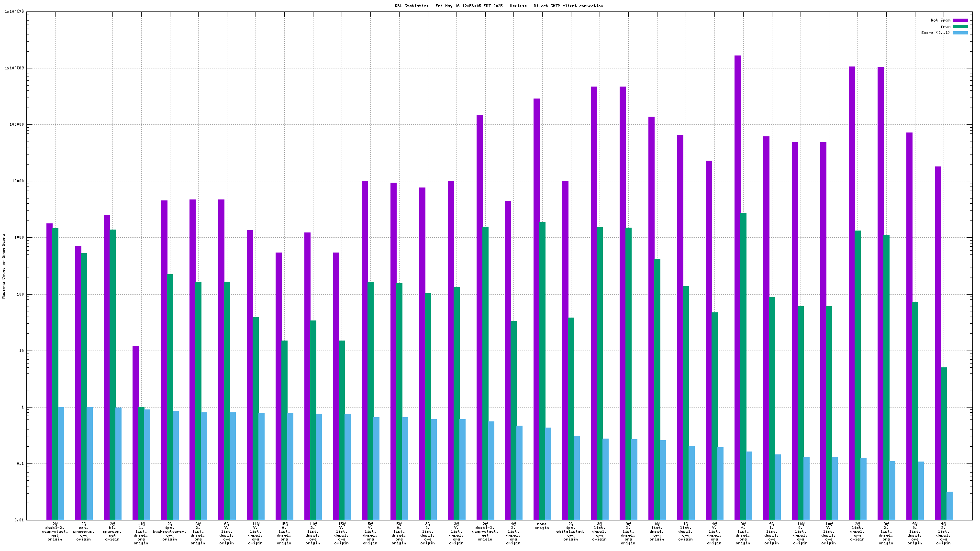Click the purple Not Spam legend swatch
Viewport: 980px width, 551px height.
pos(960,20)
